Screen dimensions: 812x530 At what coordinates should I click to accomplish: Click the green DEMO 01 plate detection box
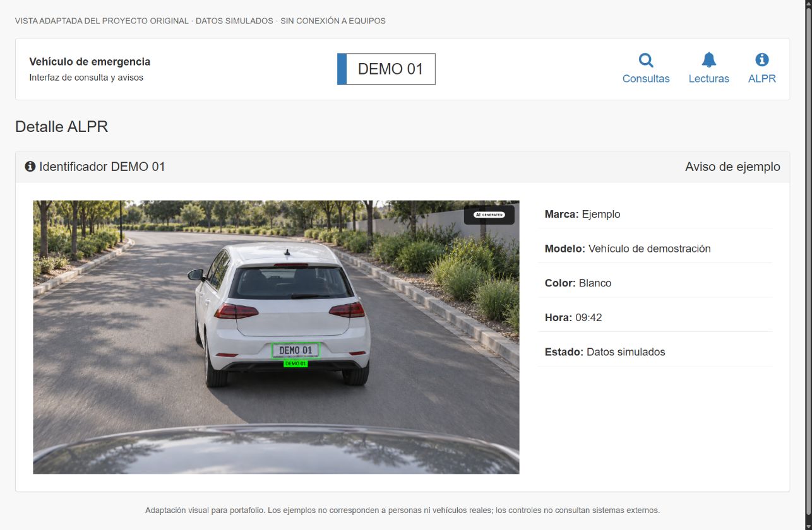(x=296, y=350)
